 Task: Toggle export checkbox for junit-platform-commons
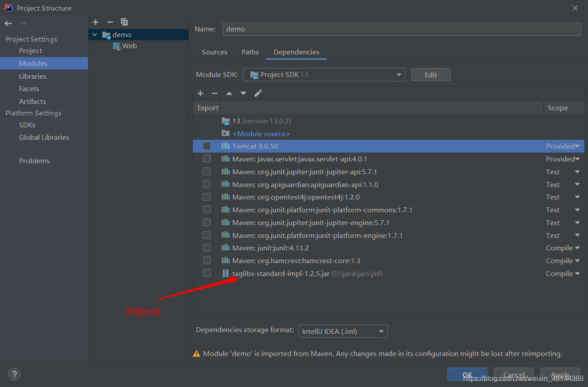pyautogui.click(x=207, y=210)
